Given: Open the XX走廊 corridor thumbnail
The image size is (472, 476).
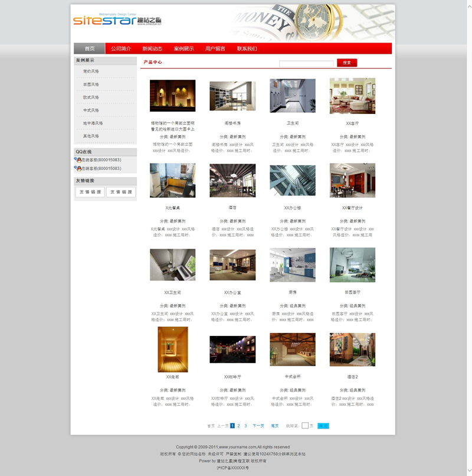Looking at the screenshot, I should 173,349.
